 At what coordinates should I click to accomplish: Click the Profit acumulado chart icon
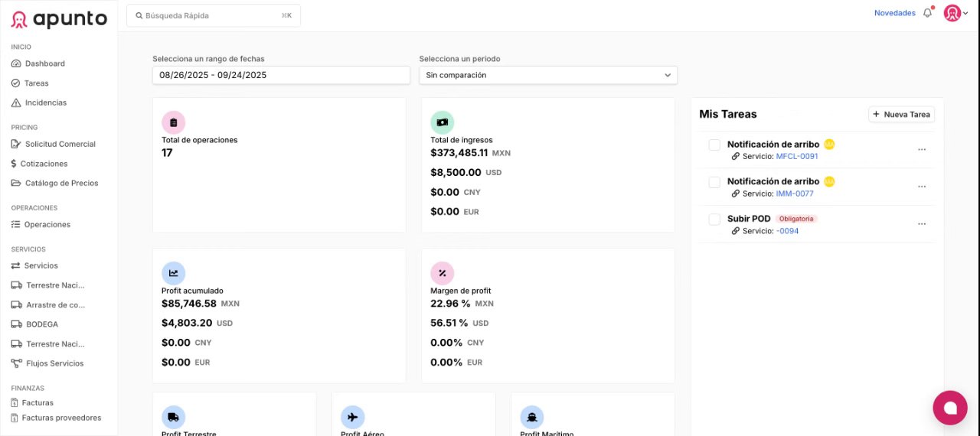coord(173,273)
